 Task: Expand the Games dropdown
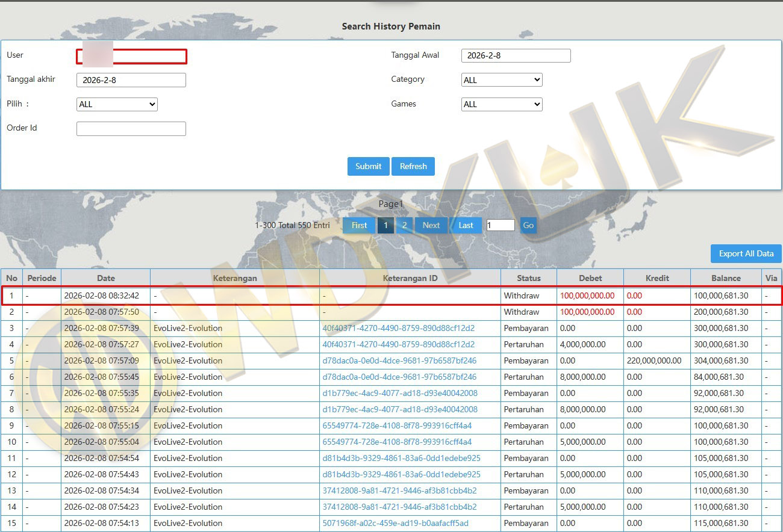click(502, 104)
